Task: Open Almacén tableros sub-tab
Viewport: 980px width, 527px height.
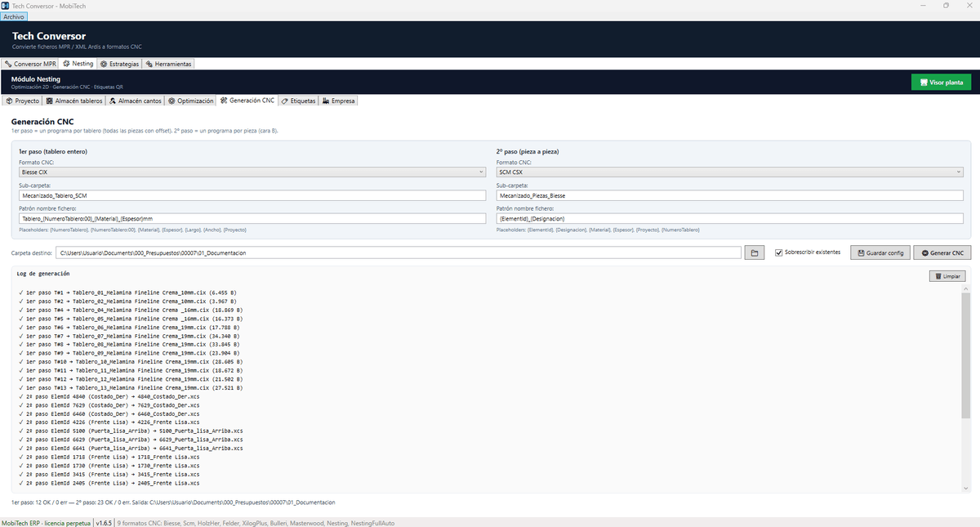Action: tap(74, 100)
